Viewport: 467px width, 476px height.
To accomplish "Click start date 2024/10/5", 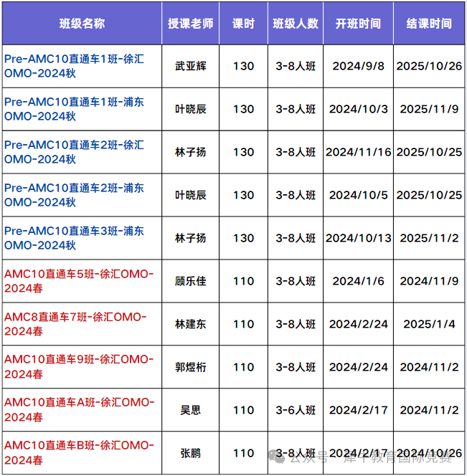I will pos(358,195).
